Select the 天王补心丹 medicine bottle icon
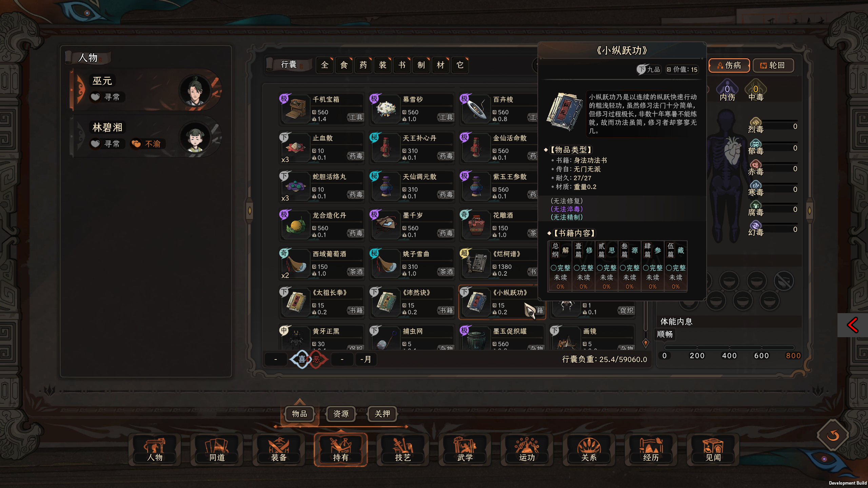Viewport: 868px width, 488px height. (386, 147)
